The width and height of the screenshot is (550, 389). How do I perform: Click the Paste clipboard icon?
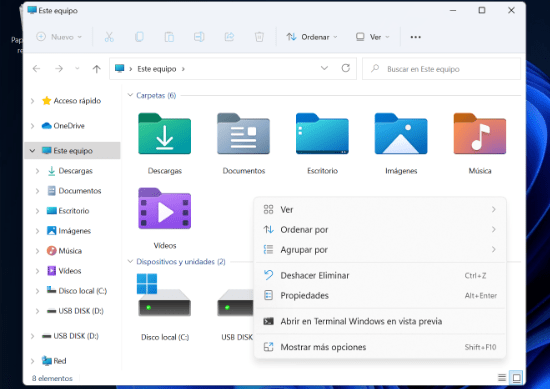169,37
